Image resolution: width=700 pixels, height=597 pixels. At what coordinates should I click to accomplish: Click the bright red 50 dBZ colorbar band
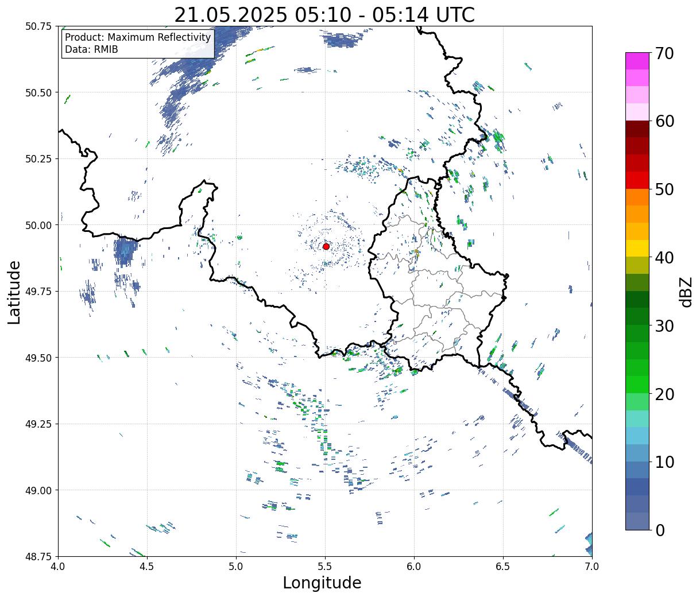(x=637, y=180)
